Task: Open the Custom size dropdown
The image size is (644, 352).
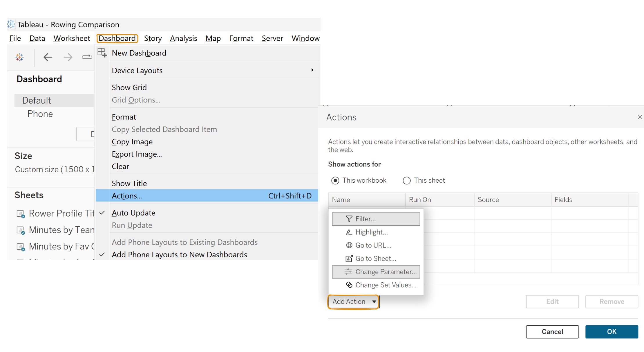Action: 55,169
